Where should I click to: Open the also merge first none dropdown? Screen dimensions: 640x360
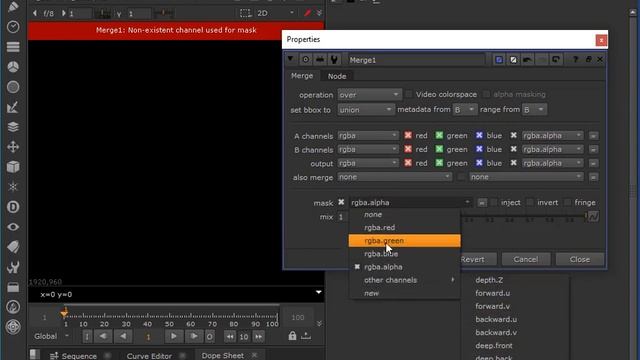[395, 177]
